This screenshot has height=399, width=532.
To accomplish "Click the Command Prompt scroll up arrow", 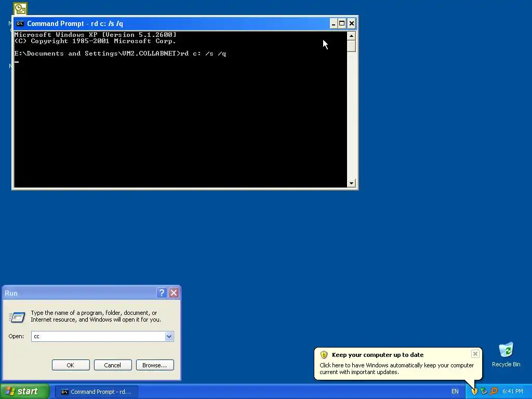I will tap(351, 36).
